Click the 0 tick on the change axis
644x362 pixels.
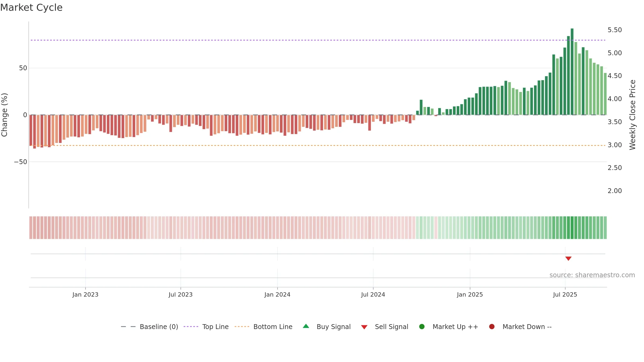(x=25, y=115)
